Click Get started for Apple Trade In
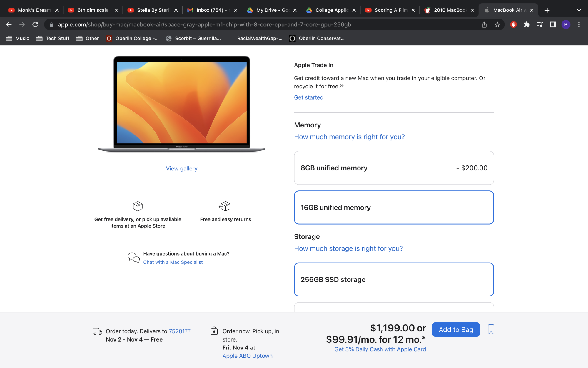The height and width of the screenshot is (368, 588). (309, 97)
